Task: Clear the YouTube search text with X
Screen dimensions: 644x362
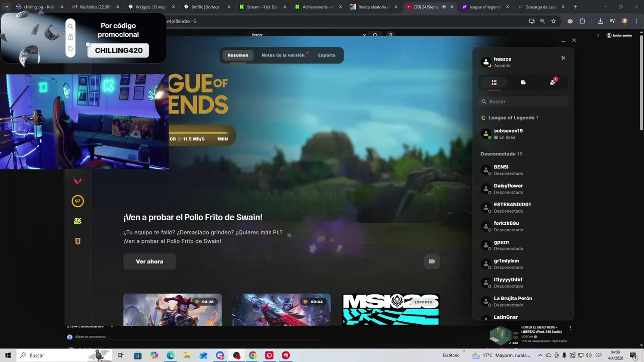Action: [x=364, y=35]
